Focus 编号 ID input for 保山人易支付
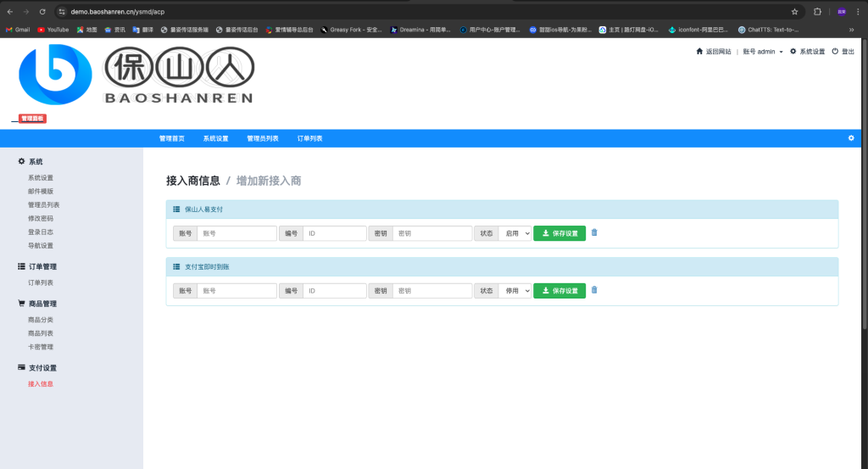Viewport: 868px width, 469px height. click(334, 233)
